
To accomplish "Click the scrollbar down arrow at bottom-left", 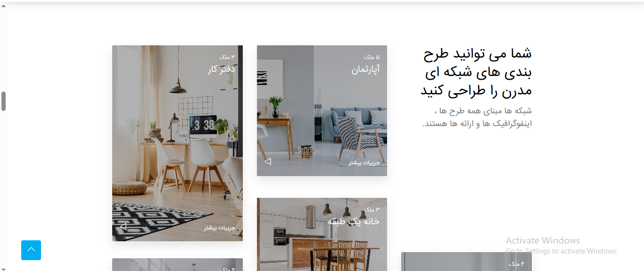I will tap(3, 268).
